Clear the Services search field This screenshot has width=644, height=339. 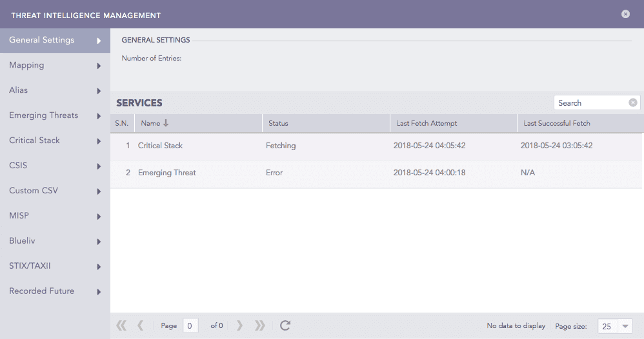point(633,102)
